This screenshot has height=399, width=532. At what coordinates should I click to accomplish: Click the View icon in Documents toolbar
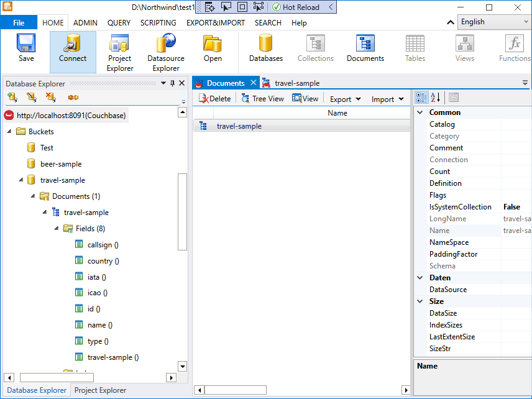[305, 98]
